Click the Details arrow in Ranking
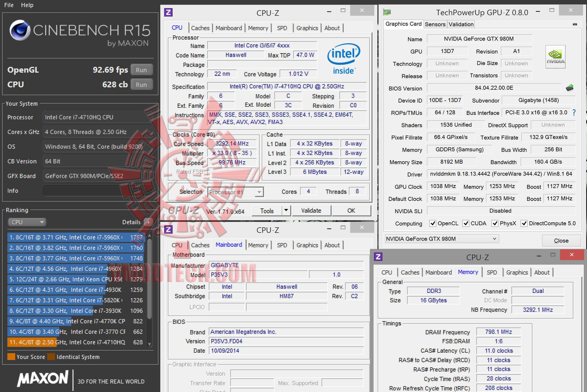The height and width of the screenshot is (392, 587). (x=148, y=222)
